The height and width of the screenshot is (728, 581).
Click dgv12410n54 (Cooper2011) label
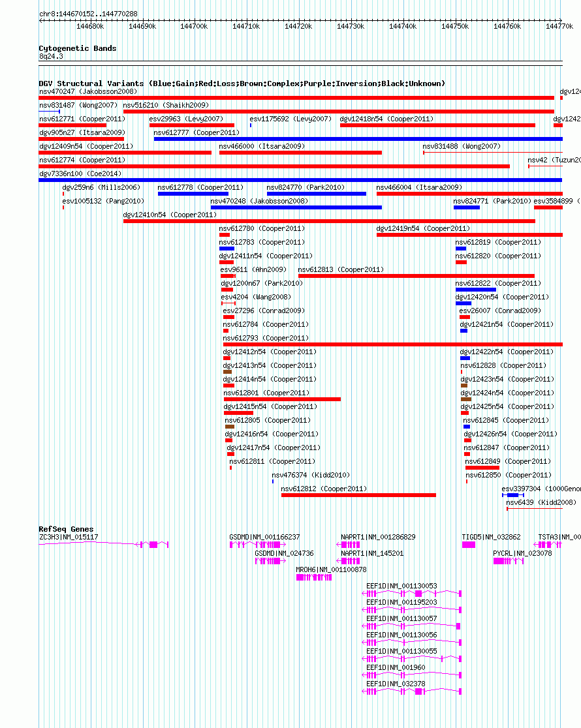pyautogui.click(x=170, y=215)
